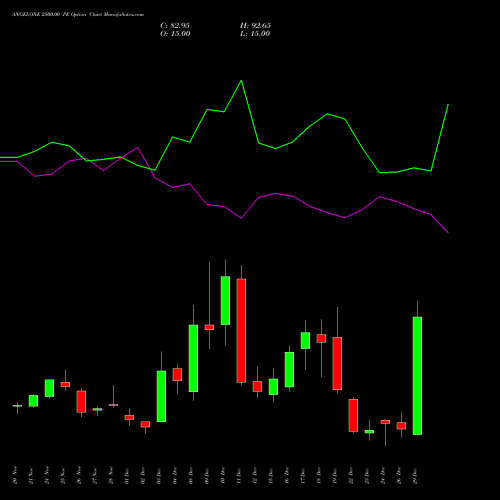500x500 pixels.
Task: Click the low value L: 15.00
Action: tap(255, 34)
